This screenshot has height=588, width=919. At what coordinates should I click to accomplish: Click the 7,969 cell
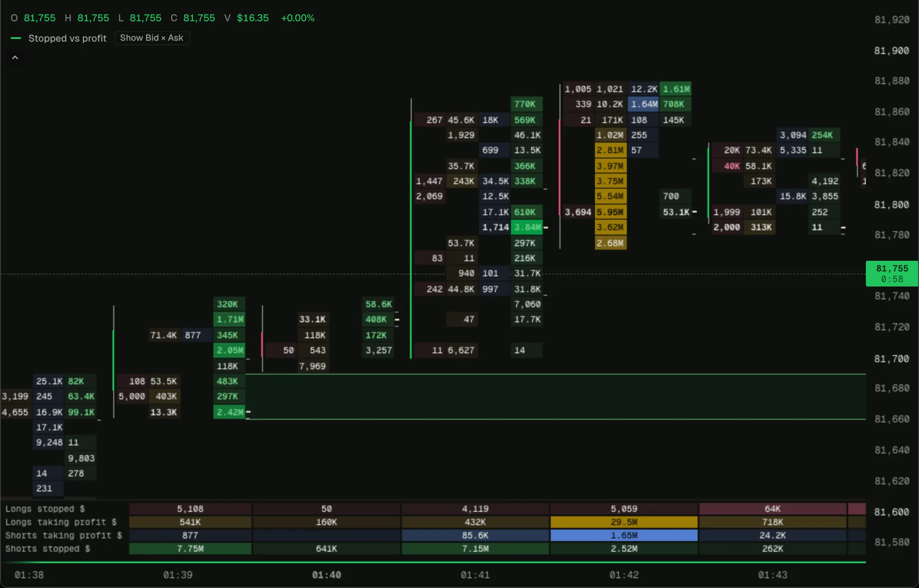[313, 366]
